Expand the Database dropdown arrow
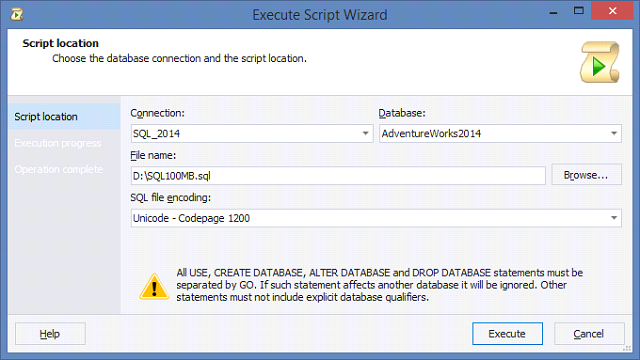The image size is (640, 360). point(613,133)
